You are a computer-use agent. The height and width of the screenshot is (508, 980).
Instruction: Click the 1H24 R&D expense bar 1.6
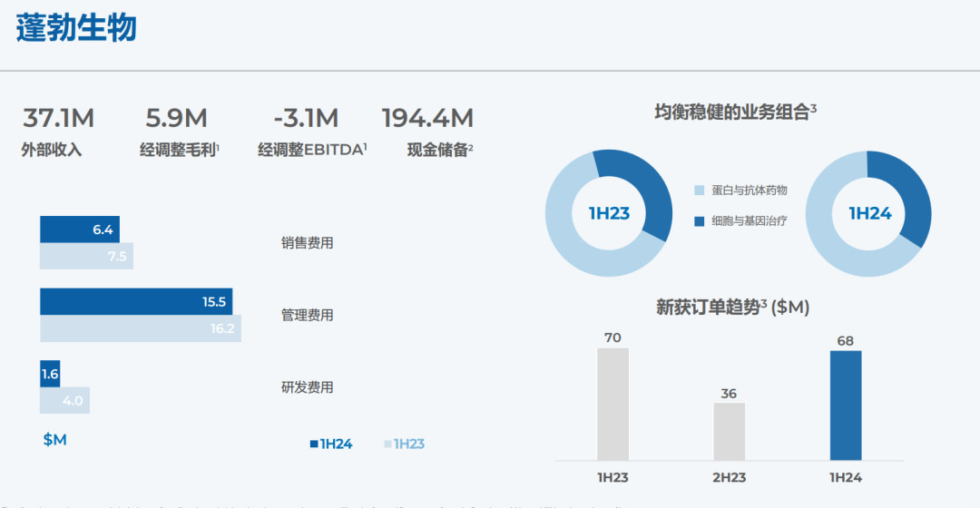click(50, 374)
